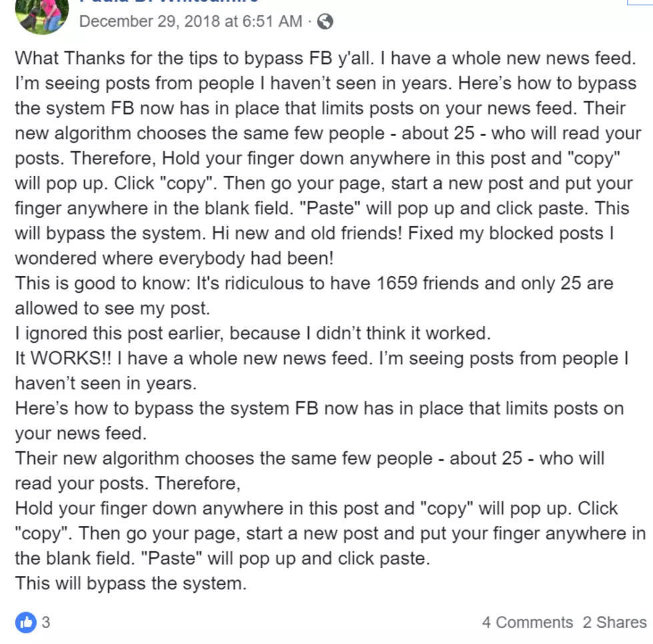Click the blue thumbs-up Like reaction icon
The image size is (653, 644).
coord(26,623)
